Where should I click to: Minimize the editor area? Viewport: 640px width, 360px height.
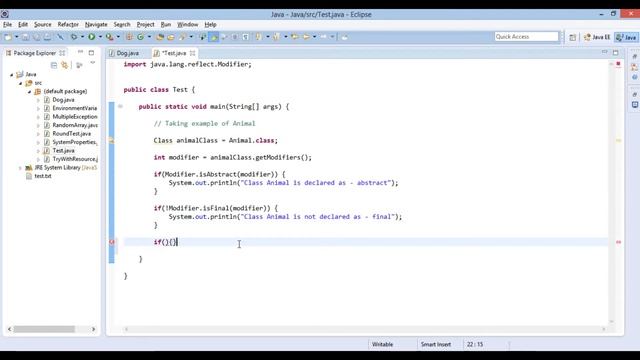click(604, 52)
